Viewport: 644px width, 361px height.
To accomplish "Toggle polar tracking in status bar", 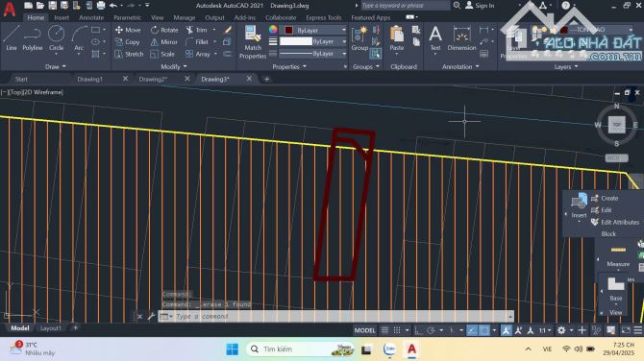I will [431, 330].
